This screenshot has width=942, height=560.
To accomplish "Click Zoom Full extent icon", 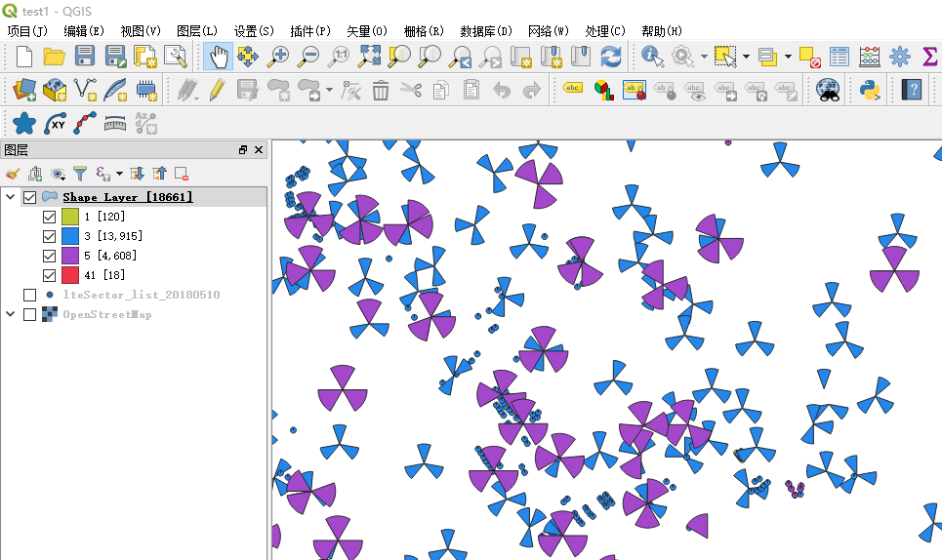I will (369, 57).
